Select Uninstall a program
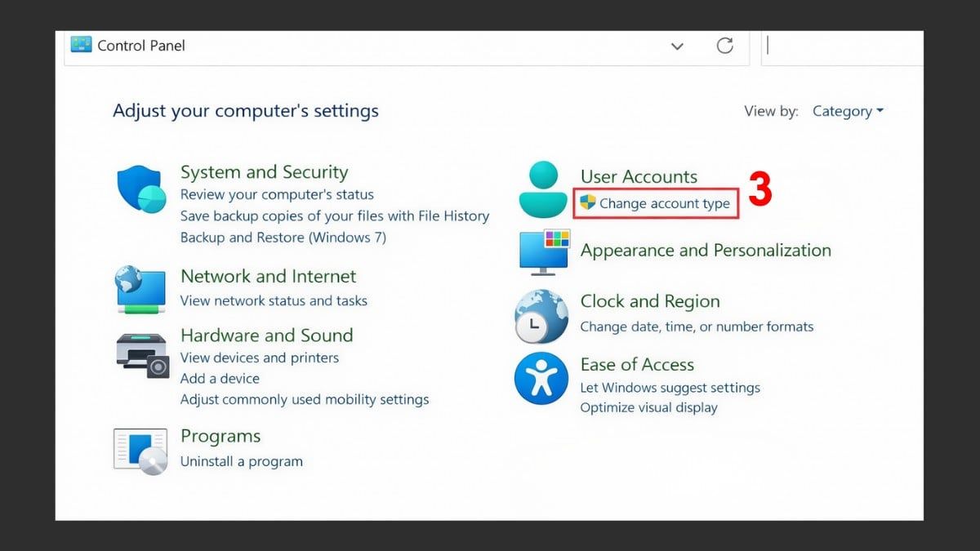This screenshot has height=551, width=980. point(242,460)
